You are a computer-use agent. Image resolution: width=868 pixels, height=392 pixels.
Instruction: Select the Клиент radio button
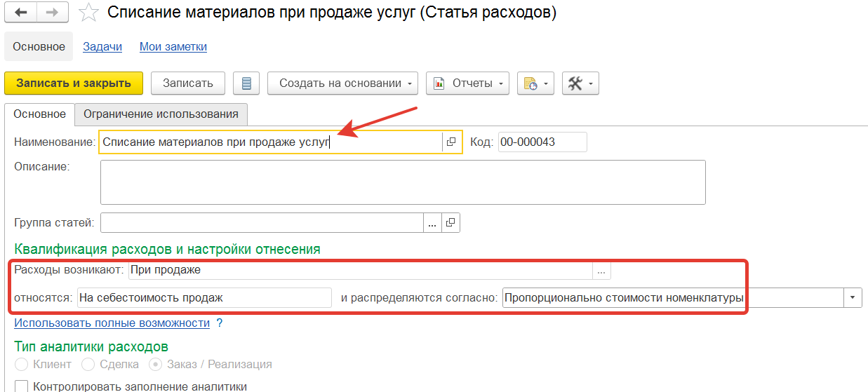pos(21,365)
